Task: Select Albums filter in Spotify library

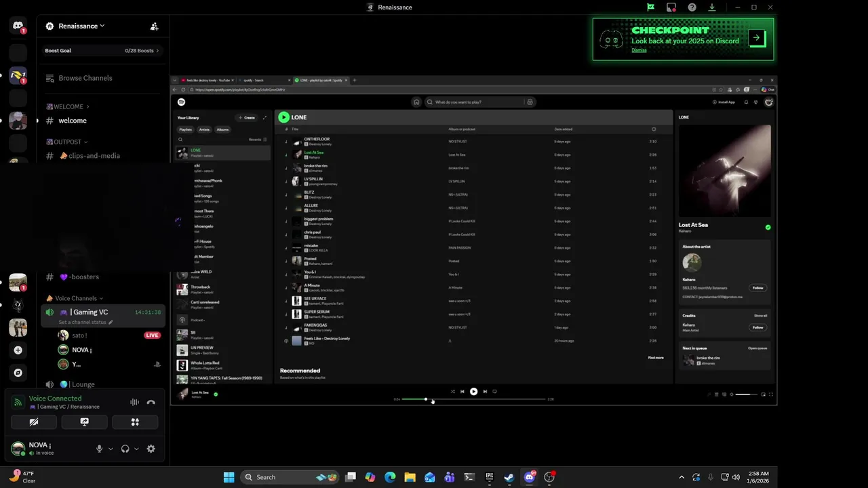Action: 222,129
